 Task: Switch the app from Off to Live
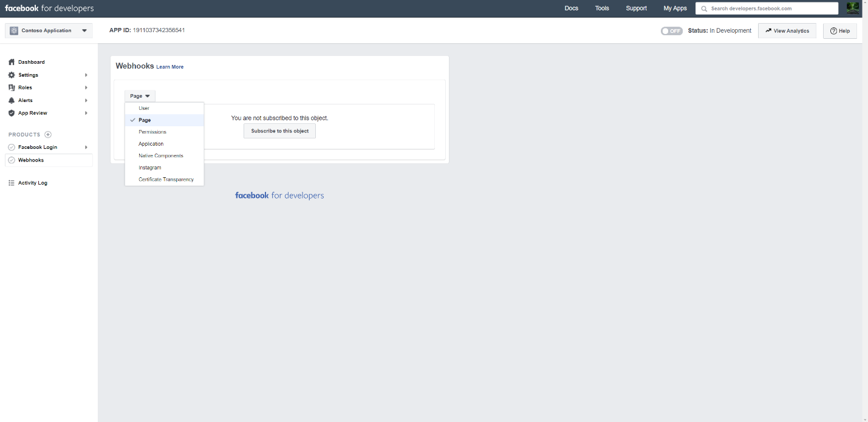(x=671, y=30)
